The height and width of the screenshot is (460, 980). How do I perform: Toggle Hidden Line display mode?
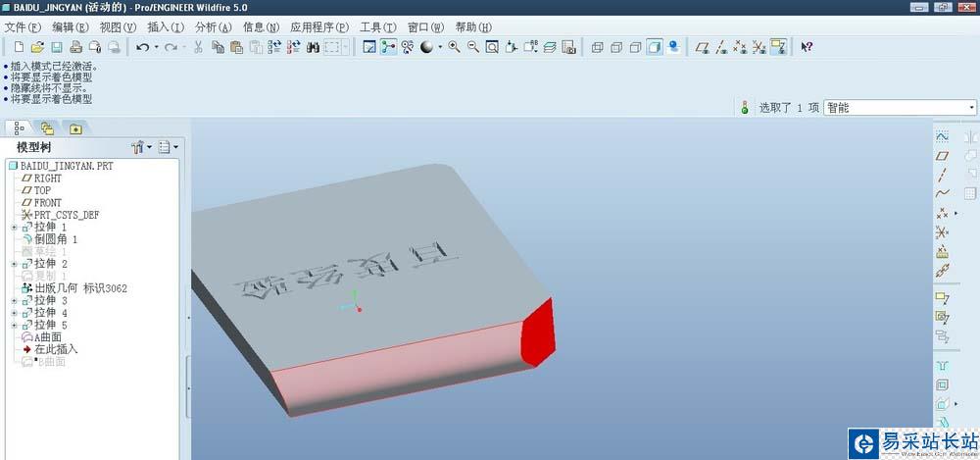tap(616, 47)
